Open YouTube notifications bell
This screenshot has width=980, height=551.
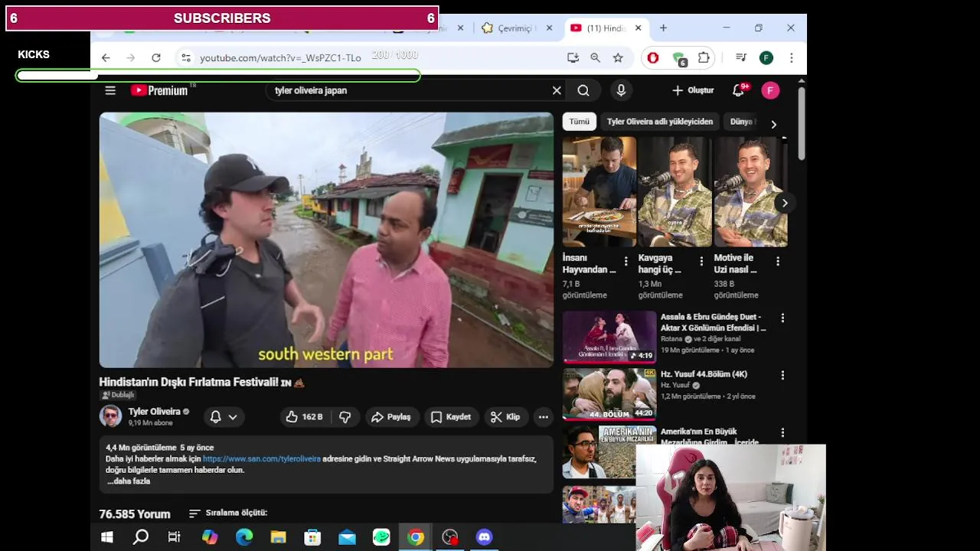[x=739, y=90]
